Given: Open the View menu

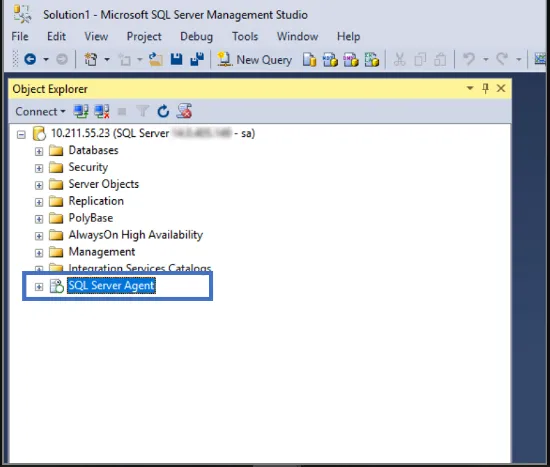Looking at the screenshot, I should 96,36.
